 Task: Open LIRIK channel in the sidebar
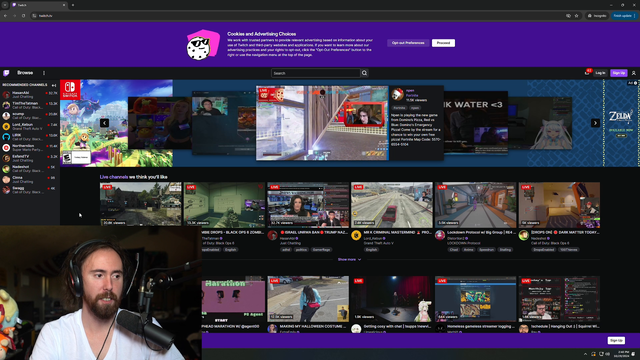[x=30, y=137]
